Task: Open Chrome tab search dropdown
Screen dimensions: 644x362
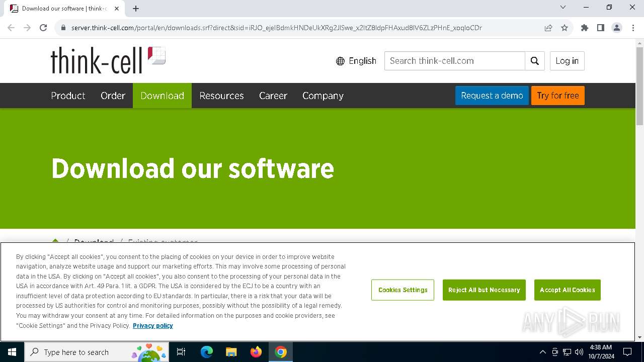Action: (x=563, y=7)
